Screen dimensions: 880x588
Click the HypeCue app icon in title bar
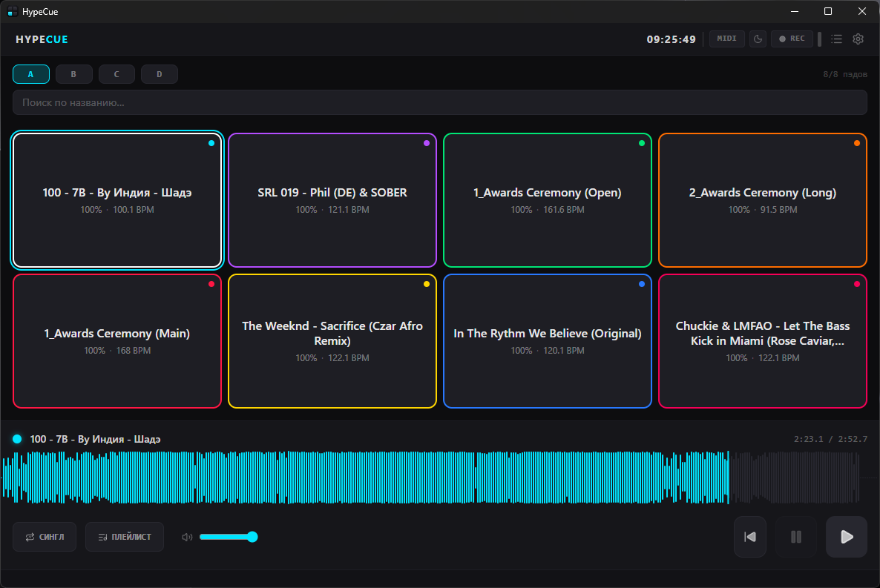(12, 11)
